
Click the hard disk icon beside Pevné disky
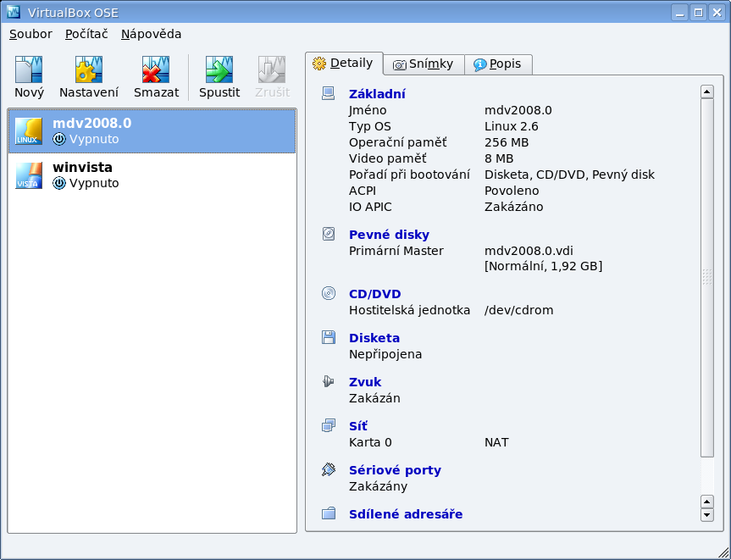tap(328, 234)
